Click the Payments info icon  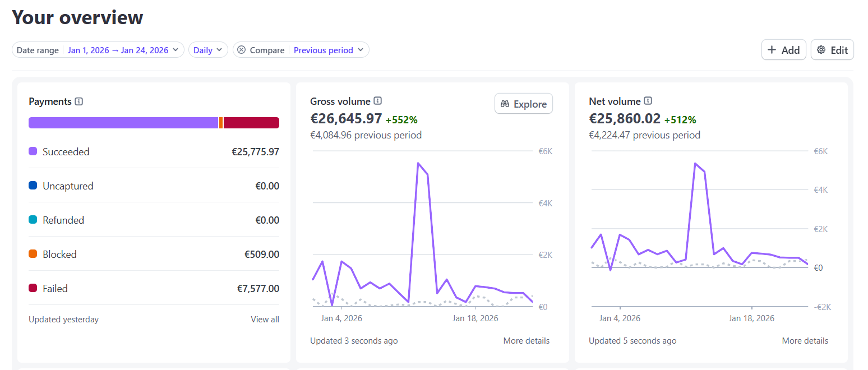tap(79, 101)
